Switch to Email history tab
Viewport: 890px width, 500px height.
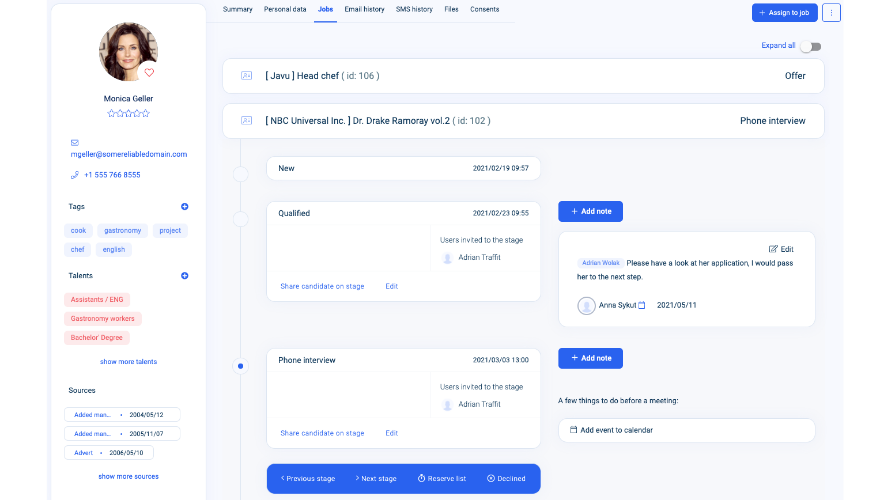[x=364, y=10]
